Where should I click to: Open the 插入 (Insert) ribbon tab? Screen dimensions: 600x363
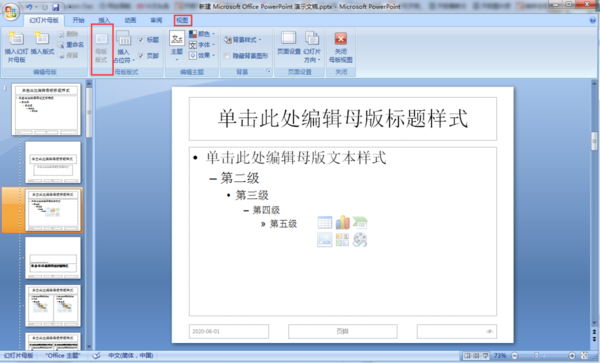pos(104,20)
